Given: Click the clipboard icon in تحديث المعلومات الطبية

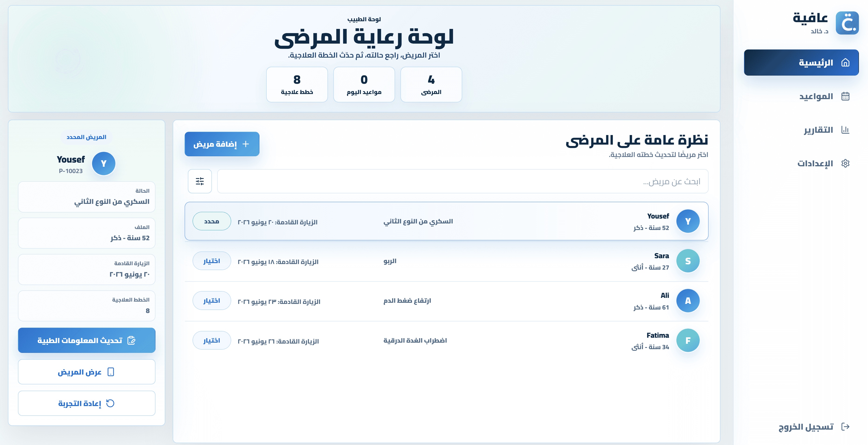Looking at the screenshot, I should [131, 341].
